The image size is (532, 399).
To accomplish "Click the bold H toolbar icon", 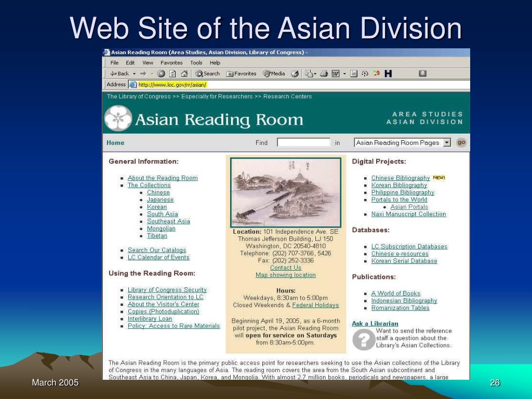I will tap(388, 74).
